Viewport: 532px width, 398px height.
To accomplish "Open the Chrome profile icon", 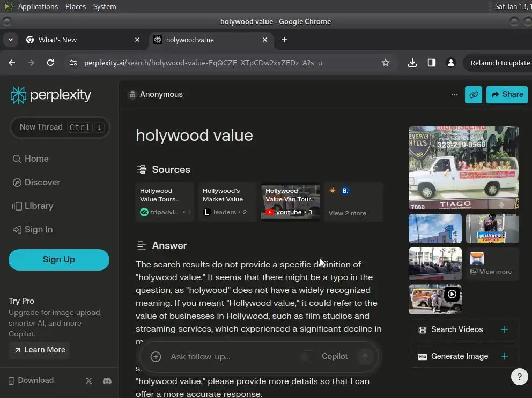I will 451,63.
